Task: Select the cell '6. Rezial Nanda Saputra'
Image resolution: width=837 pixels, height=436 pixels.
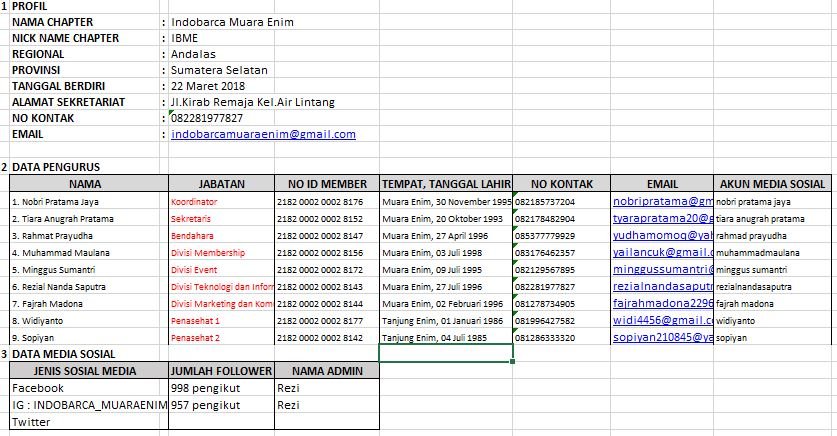Action: [89, 287]
